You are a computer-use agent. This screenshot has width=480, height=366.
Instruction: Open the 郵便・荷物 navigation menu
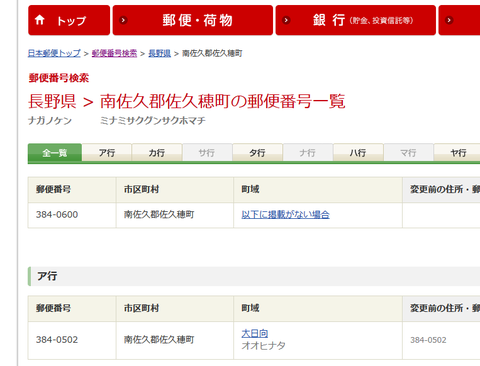(193, 20)
